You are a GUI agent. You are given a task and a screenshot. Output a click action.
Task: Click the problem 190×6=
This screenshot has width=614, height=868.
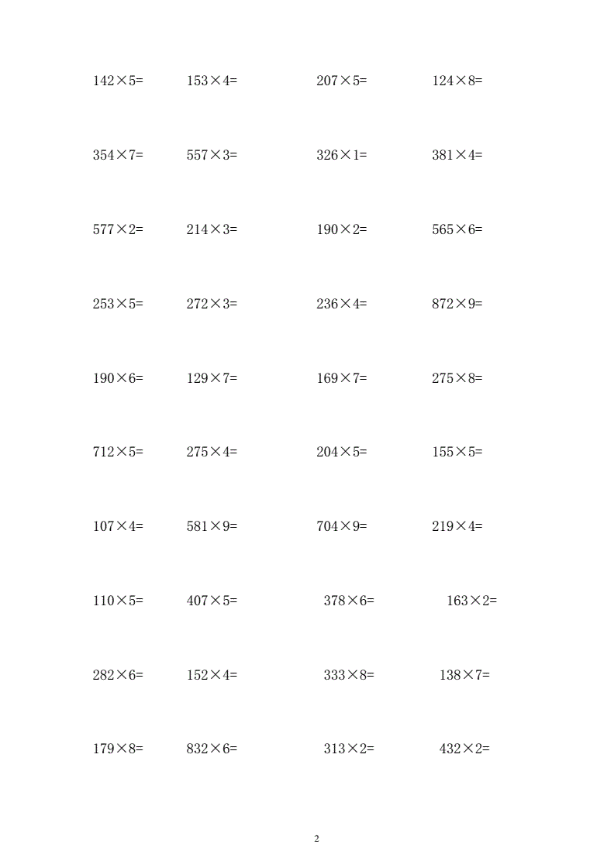(118, 378)
